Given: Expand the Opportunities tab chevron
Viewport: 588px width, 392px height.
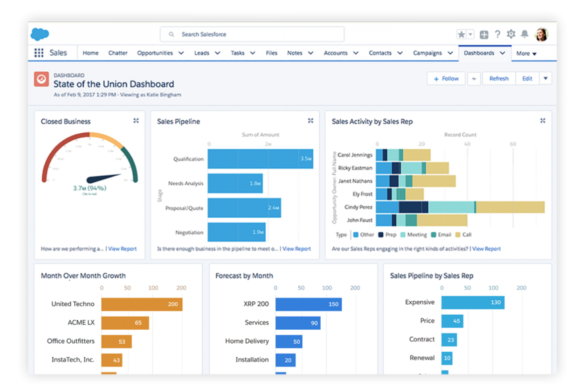Looking at the screenshot, I should coord(181,53).
